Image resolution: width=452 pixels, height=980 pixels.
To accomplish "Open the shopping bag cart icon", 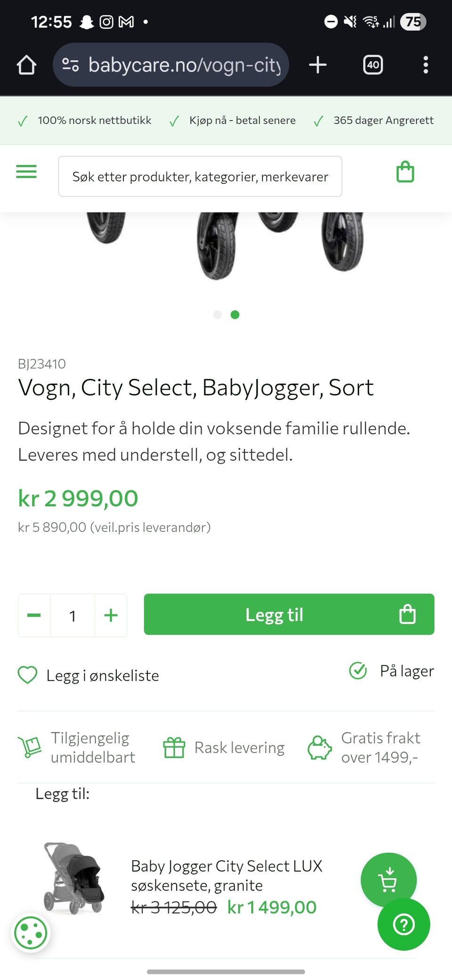I will [405, 172].
